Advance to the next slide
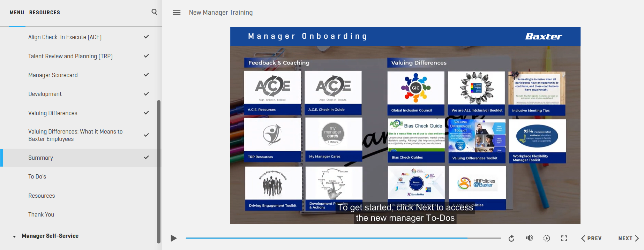644x250 pixels. coord(629,238)
